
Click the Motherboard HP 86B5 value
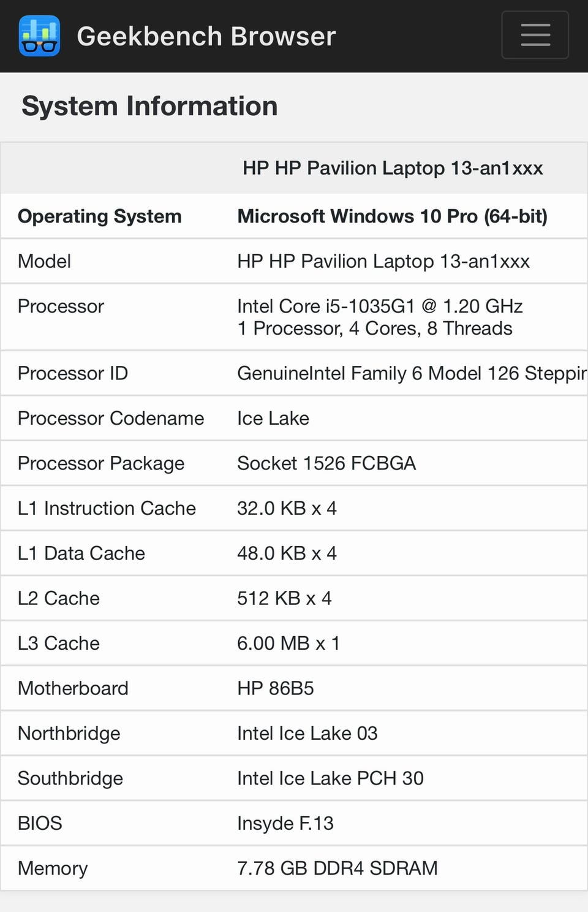point(275,688)
